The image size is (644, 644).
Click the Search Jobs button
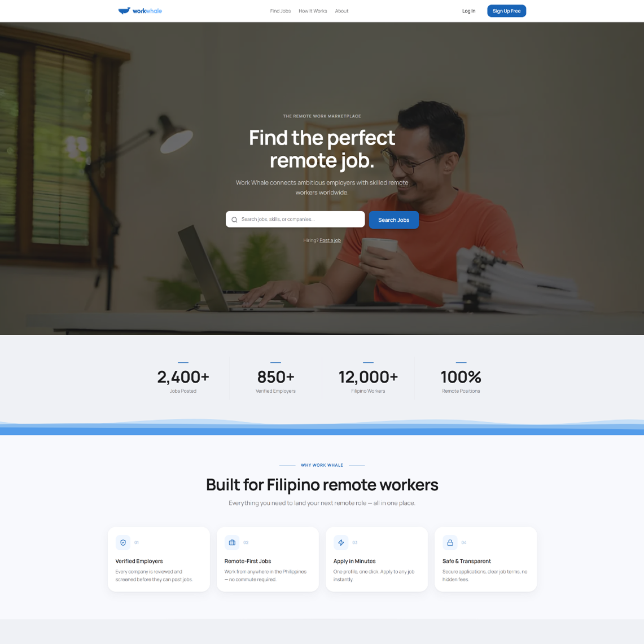click(394, 220)
